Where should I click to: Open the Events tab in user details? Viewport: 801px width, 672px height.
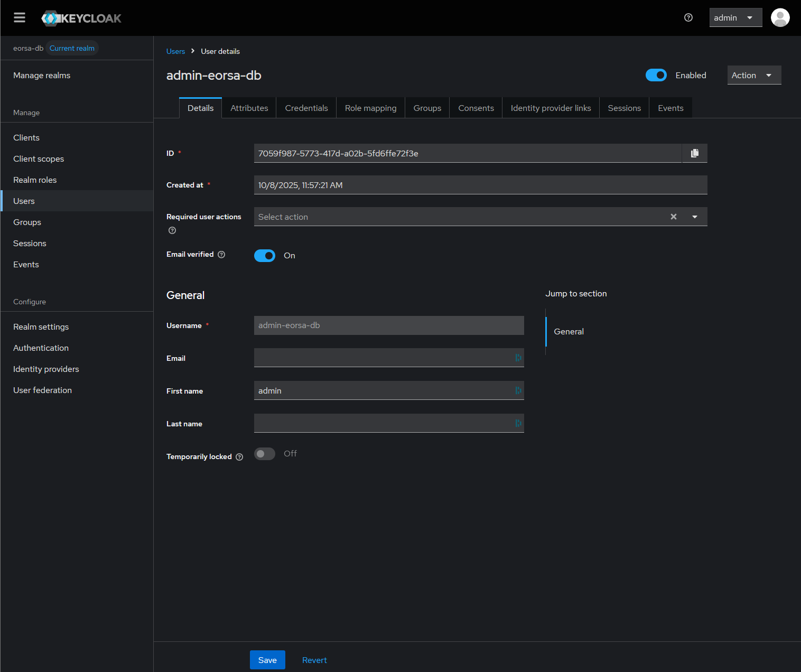(671, 108)
